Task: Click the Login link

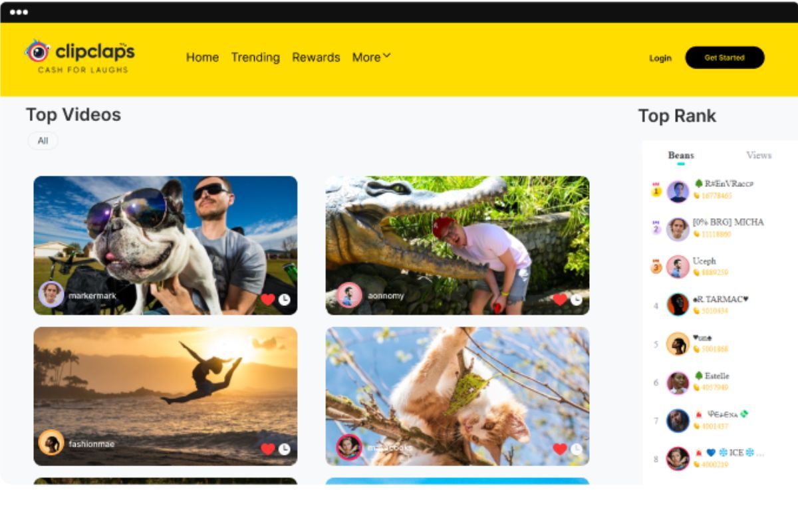Action: (660, 59)
